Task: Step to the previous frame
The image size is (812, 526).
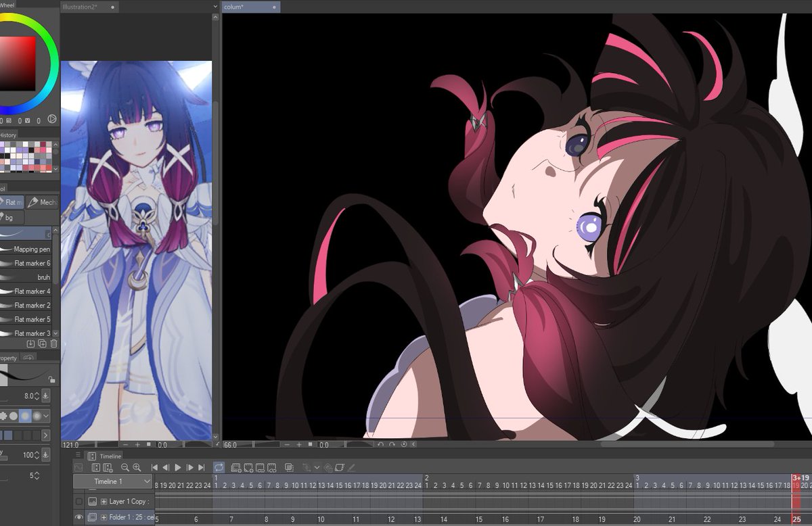Action: coord(166,467)
